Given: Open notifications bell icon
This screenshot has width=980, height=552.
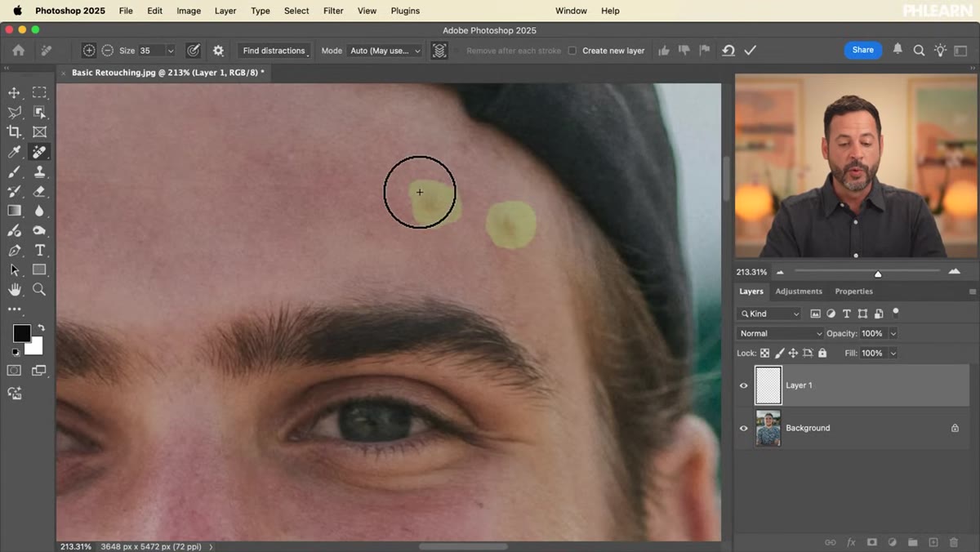Looking at the screenshot, I should point(898,50).
